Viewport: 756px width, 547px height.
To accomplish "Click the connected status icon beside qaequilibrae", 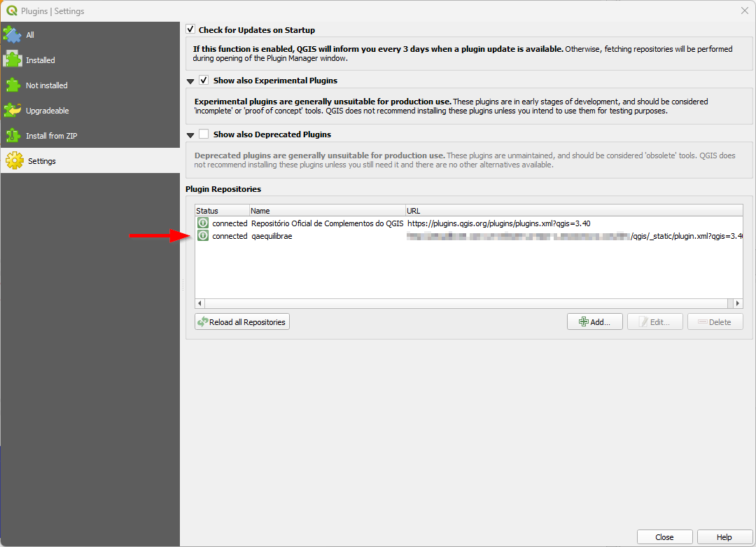I will click(x=202, y=235).
